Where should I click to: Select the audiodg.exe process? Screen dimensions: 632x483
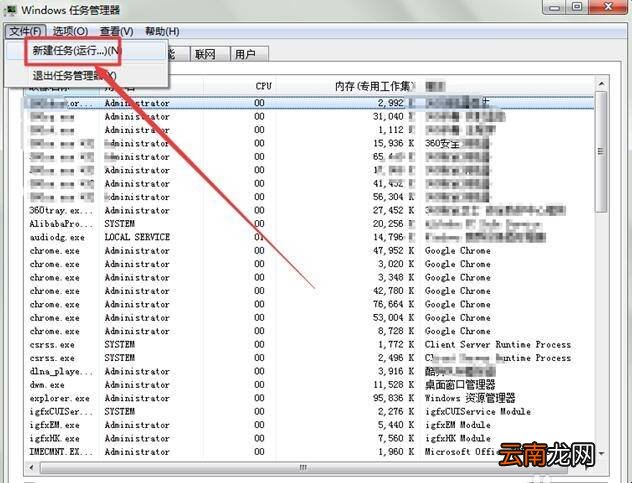[x=57, y=237]
